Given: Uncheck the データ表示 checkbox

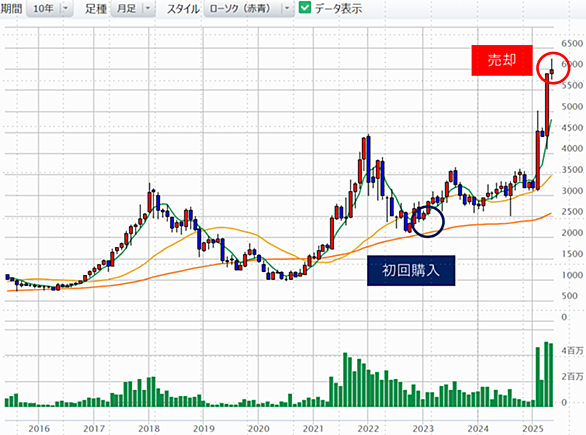Looking at the screenshot, I should click(305, 8).
